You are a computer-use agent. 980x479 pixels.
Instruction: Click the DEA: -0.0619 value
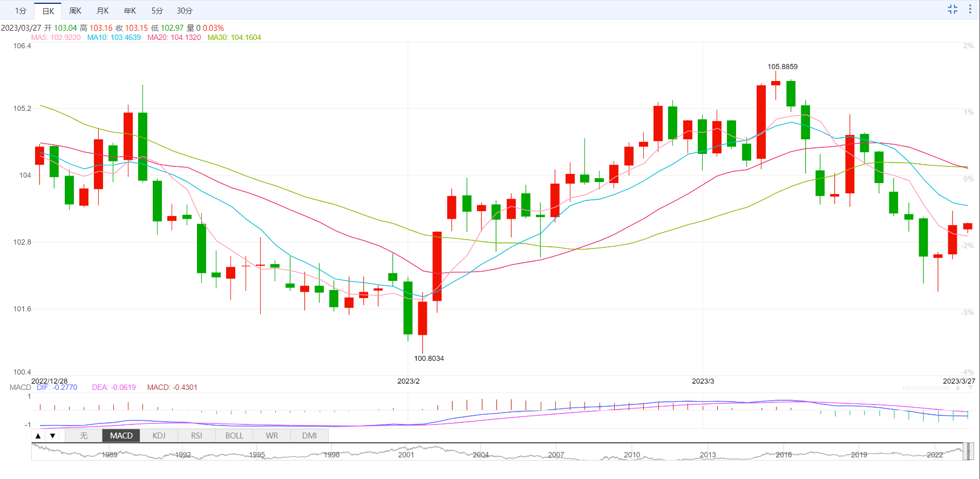[114, 387]
